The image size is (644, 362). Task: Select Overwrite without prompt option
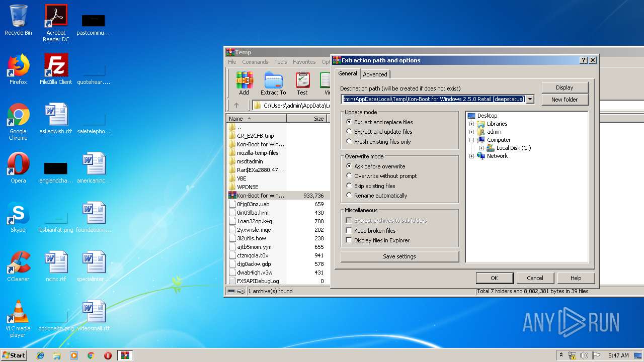tap(381, 176)
